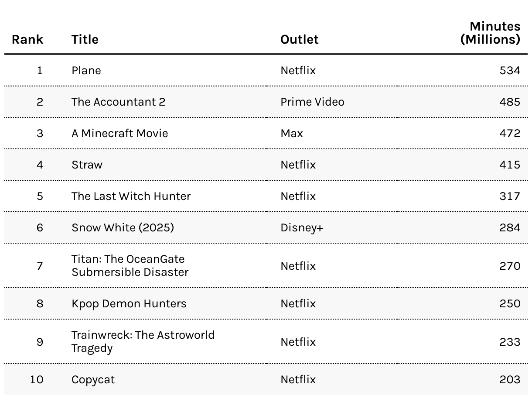Select the 203 minutes value

pos(510,379)
